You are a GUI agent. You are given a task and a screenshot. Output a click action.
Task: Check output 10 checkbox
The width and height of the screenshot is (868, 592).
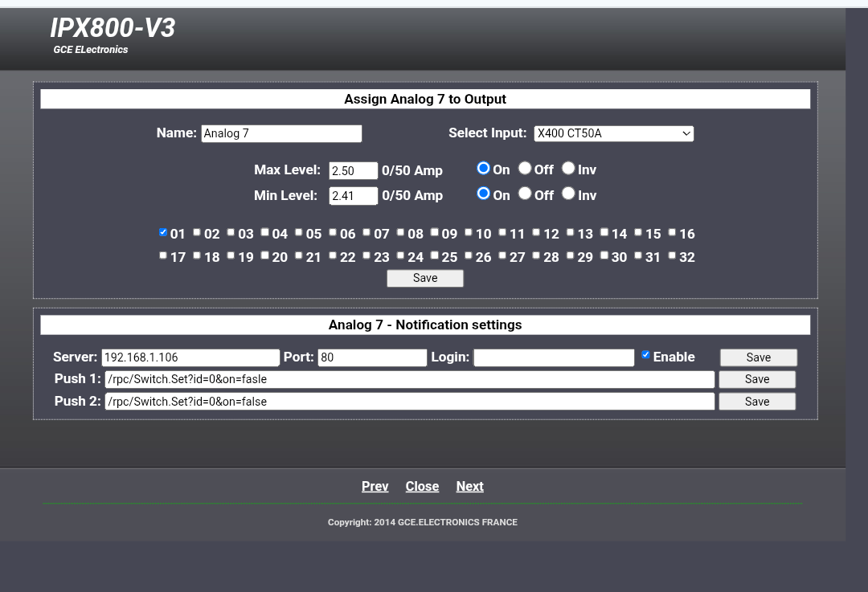coord(469,232)
